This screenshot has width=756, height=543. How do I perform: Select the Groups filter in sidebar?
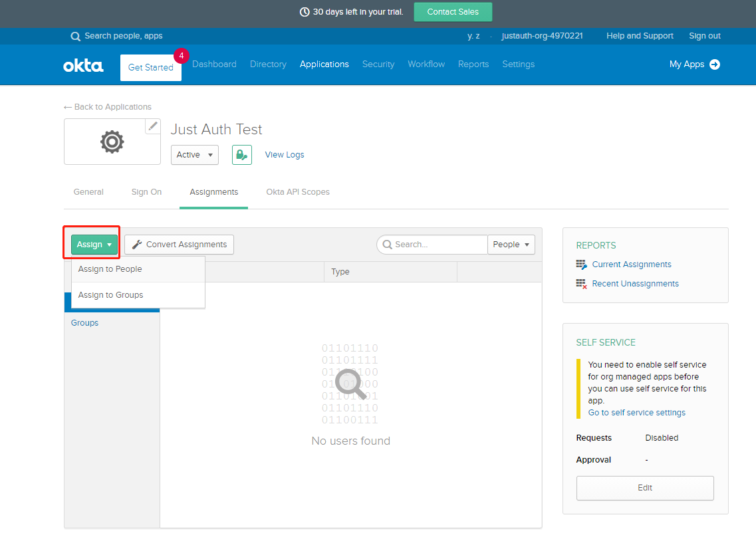(x=84, y=323)
